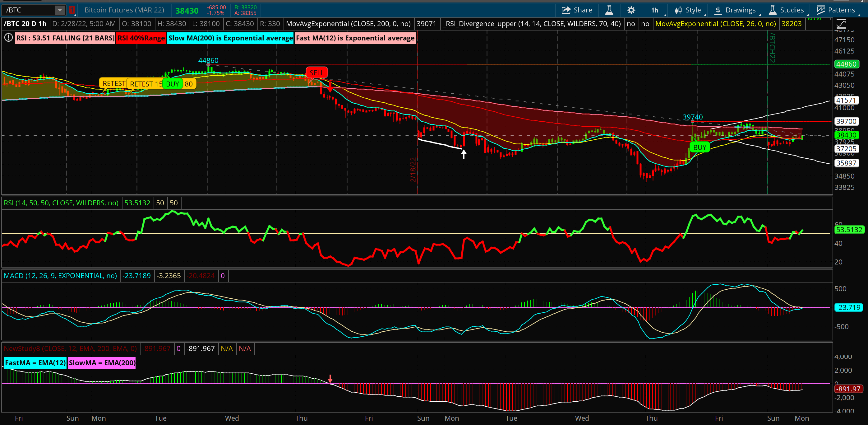Select the RSI study header label
Screen dimensions: 868x425
[x=61, y=203]
